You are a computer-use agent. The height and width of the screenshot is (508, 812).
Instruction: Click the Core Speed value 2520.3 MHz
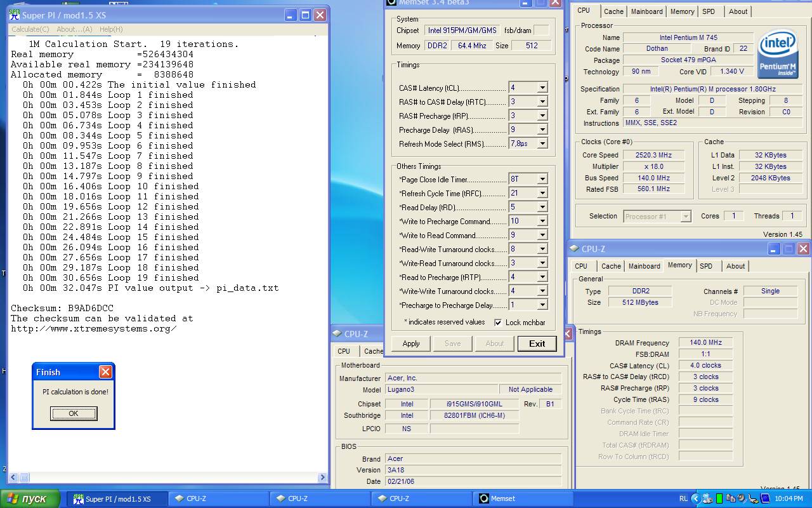pyautogui.click(x=653, y=155)
